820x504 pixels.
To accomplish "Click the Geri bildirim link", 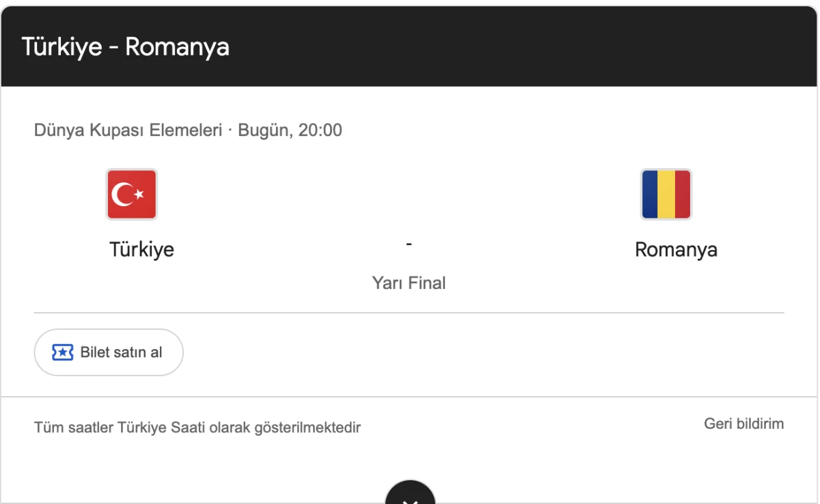I will (743, 423).
